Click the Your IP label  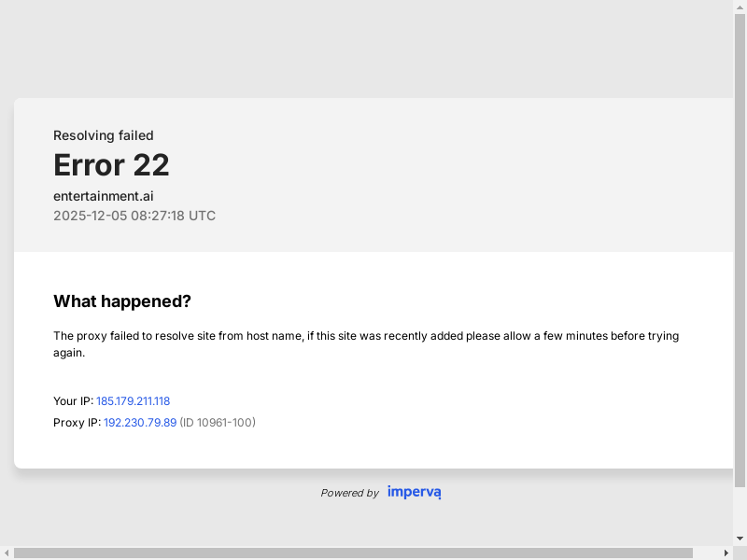tap(73, 401)
